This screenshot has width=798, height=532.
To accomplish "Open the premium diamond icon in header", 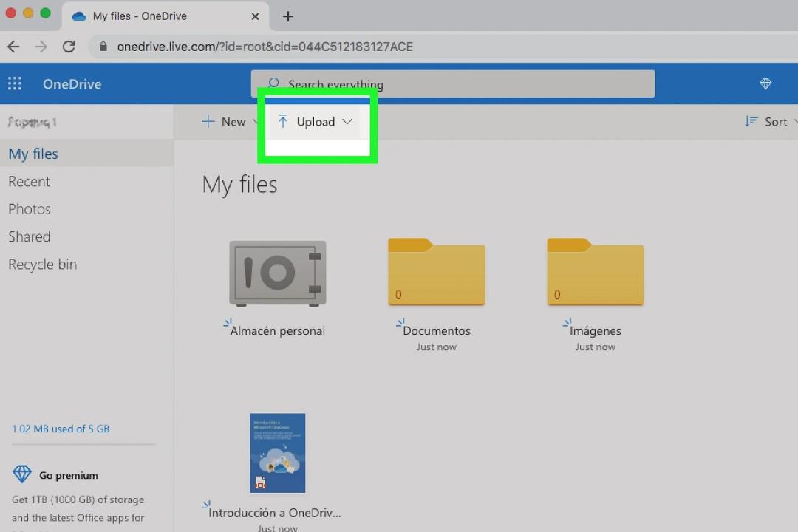I will [765, 83].
